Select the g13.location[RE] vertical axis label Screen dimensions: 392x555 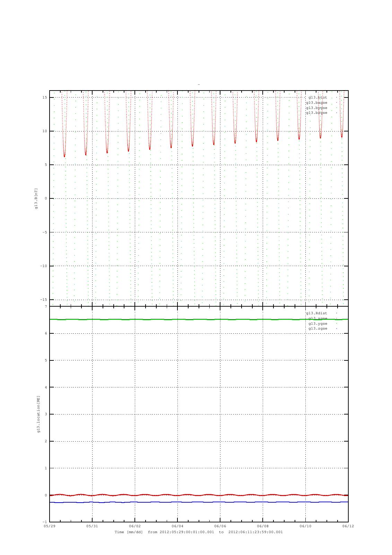click(x=38, y=414)
